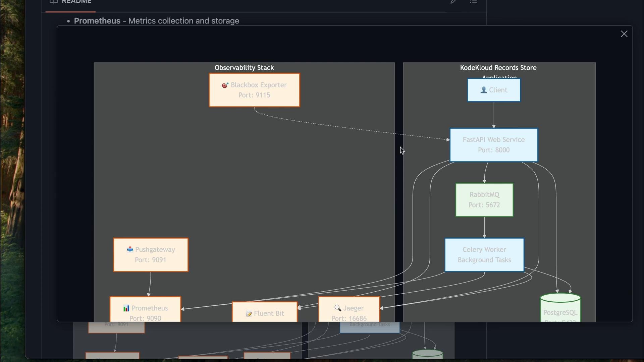Click the Prometheus bar chart icon
The image size is (644, 362).
tap(126, 308)
